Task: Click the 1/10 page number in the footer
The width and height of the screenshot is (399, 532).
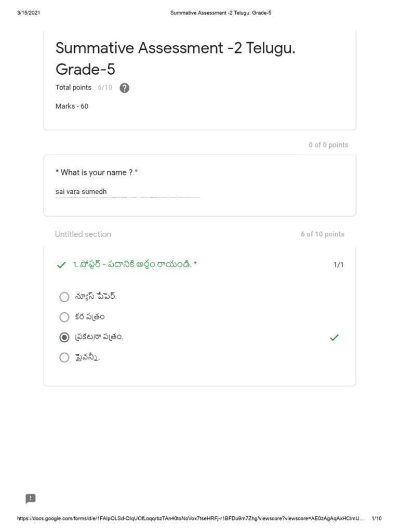Action: point(377,518)
